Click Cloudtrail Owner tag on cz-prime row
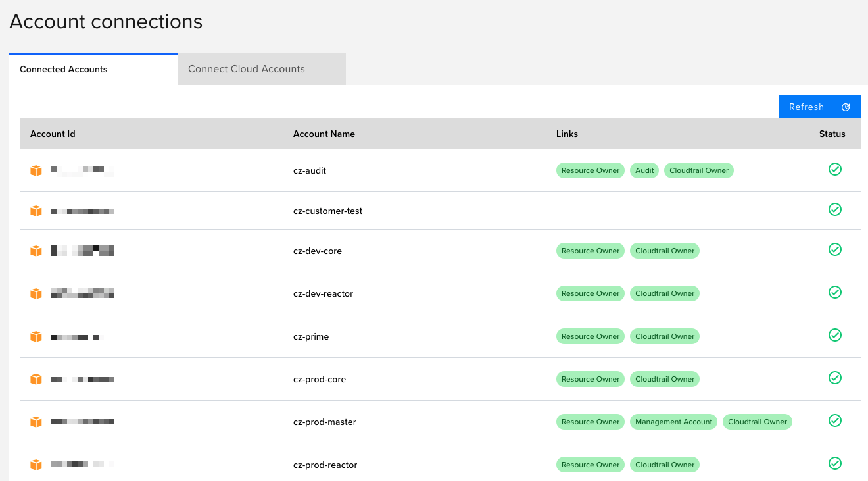The image size is (868, 481). point(665,336)
